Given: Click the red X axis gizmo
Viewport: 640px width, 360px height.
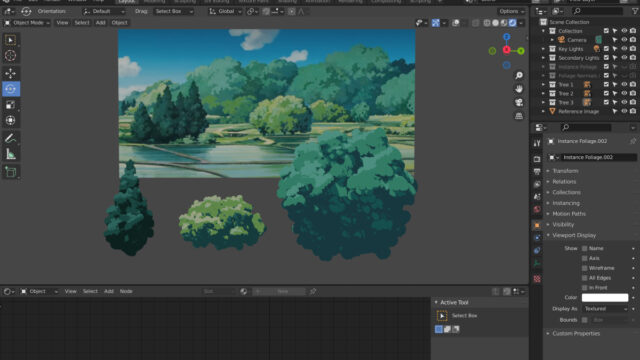Looking at the screenshot, I should tap(507, 50).
